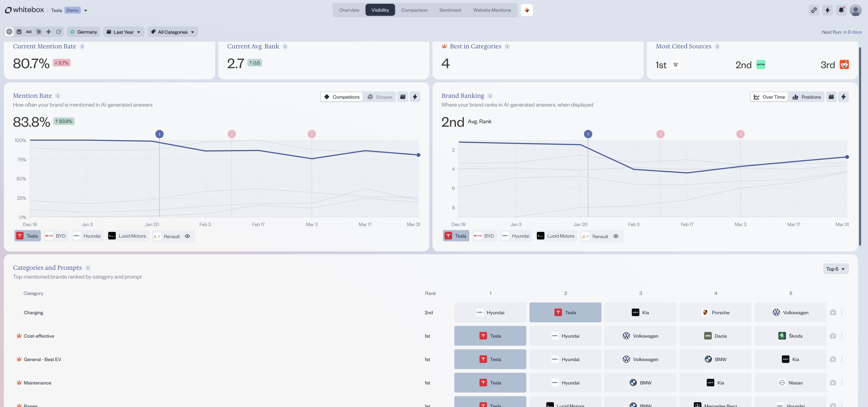The image size is (868, 407).
Task: Select the ChatGPT model filter
Action: click(x=9, y=32)
